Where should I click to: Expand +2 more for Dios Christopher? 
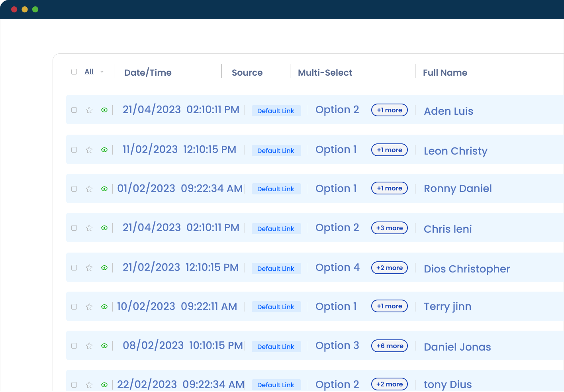pyautogui.click(x=390, y=268)
